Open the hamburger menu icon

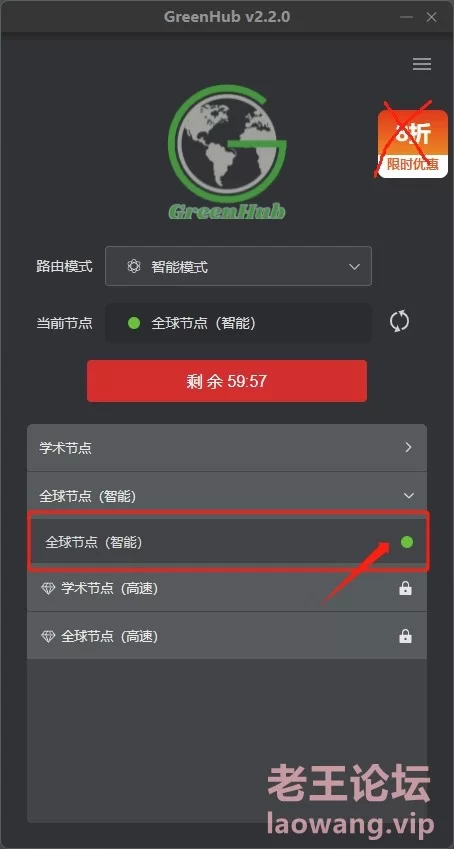(421, 64)
